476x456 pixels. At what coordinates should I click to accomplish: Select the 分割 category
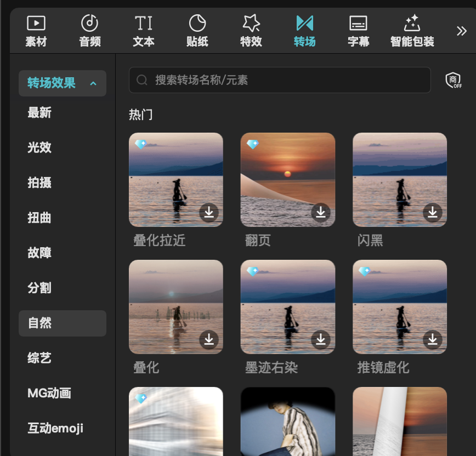tap(40, 288)
